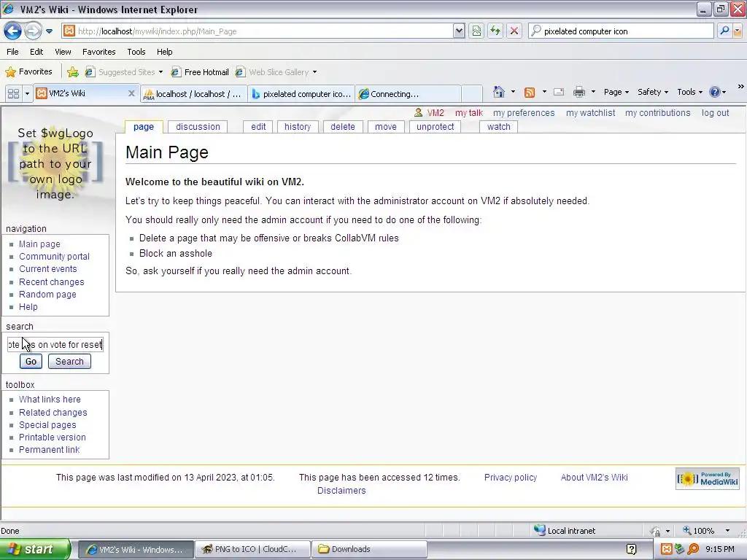This screenshot has width=747, height=560.
Task: Open the recent pages dropdown arrow
Action: coord(49,31)
